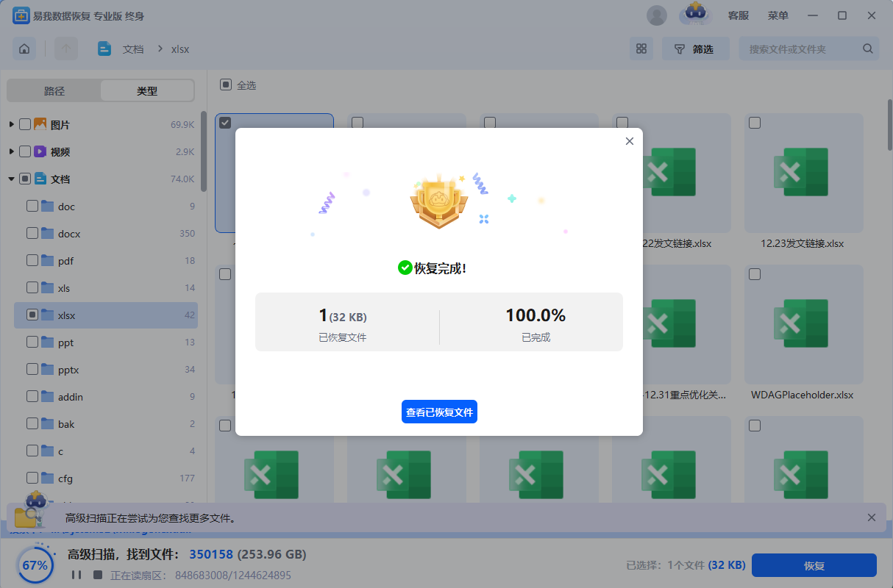Pause the advanced scan
This screenshot has height=588, width=893.
click(77, 575)
